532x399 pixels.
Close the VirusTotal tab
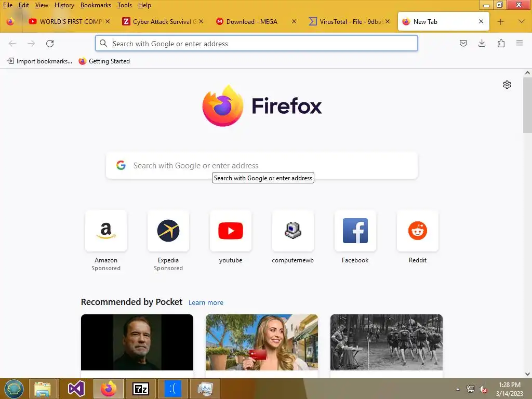click(388, 21)
